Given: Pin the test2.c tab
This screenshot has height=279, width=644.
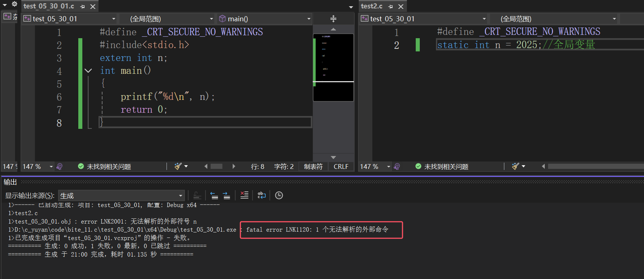Looking at the screenshot, I should pyautogui.click(x=391, y=7).
